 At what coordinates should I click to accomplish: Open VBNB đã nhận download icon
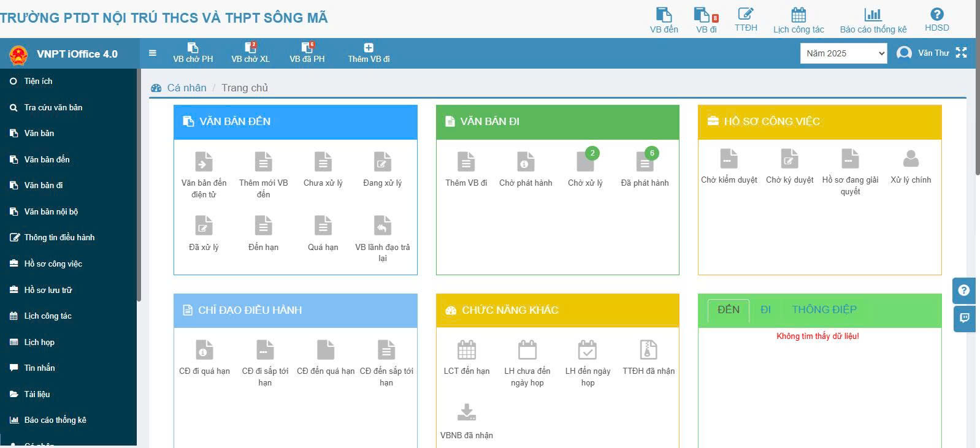[467, 413]
